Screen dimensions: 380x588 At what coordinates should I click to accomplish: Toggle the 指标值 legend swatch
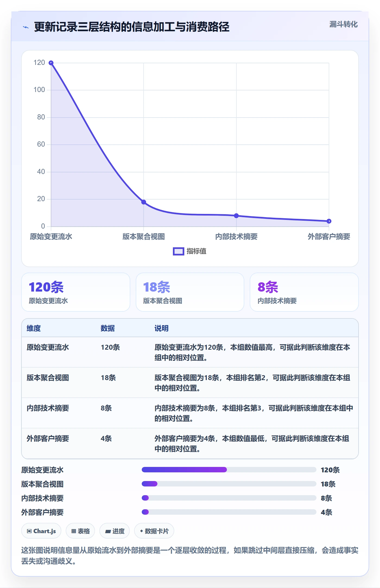pyautogui.click(x=179, y=251)
